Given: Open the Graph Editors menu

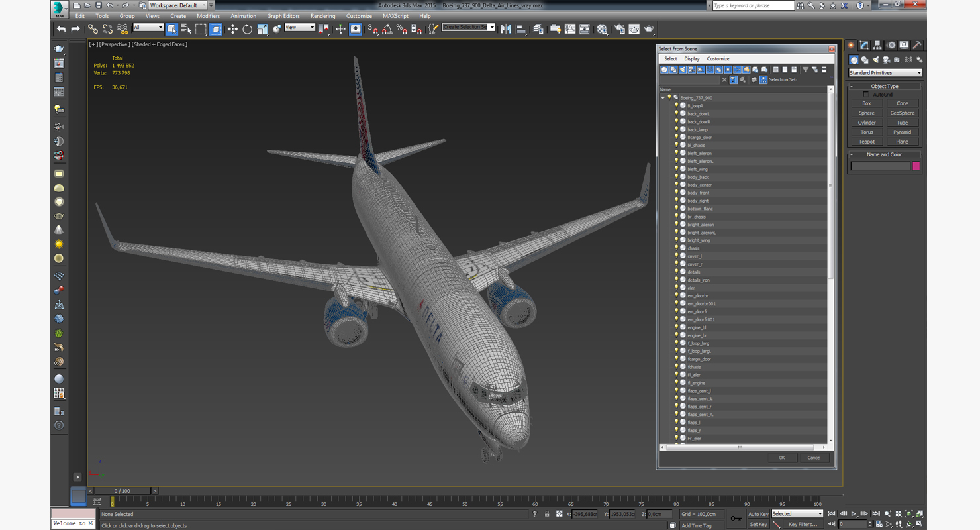Looking at the screenshot, I should [x=283, y=16].
